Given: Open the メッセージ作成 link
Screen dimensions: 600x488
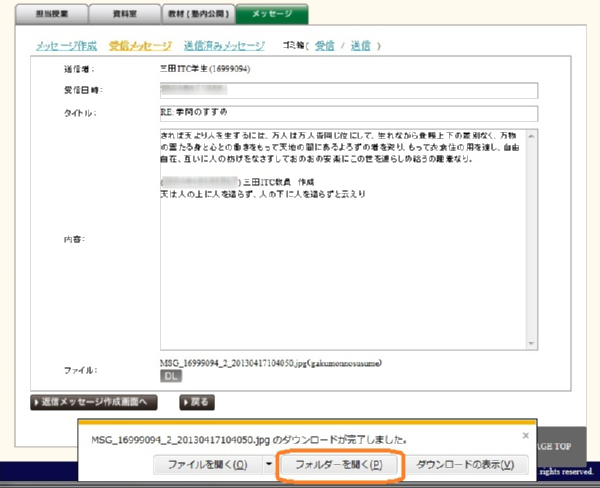Looking at the screenshot, I should click(x=66, y=46).
